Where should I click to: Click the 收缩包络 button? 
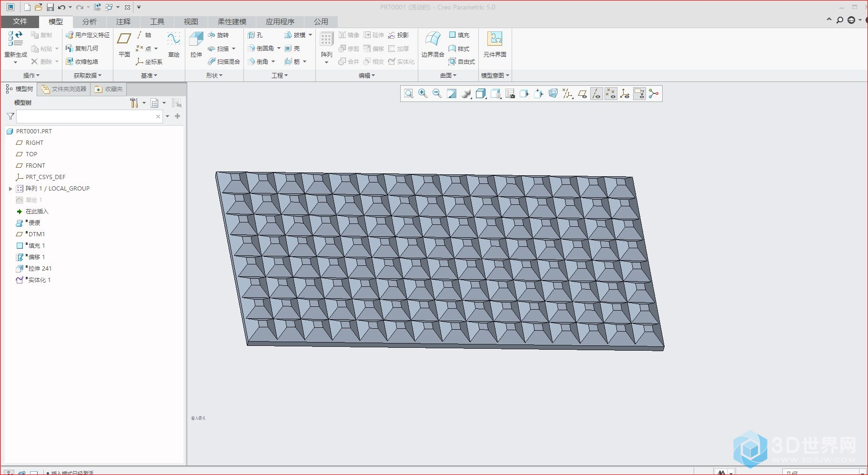click(82, 61)
